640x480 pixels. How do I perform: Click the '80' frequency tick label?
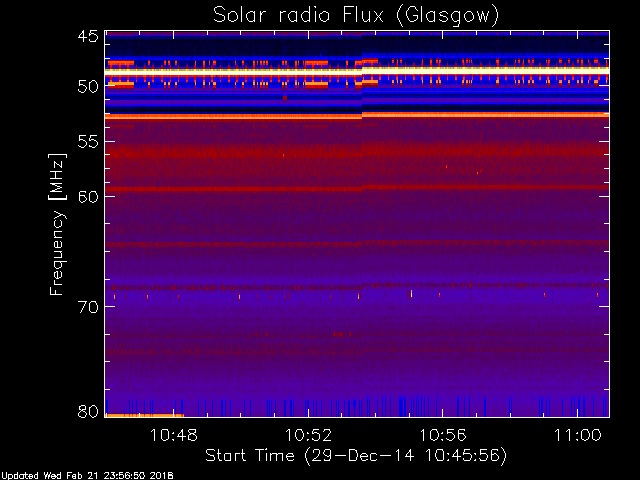point(88,411)
